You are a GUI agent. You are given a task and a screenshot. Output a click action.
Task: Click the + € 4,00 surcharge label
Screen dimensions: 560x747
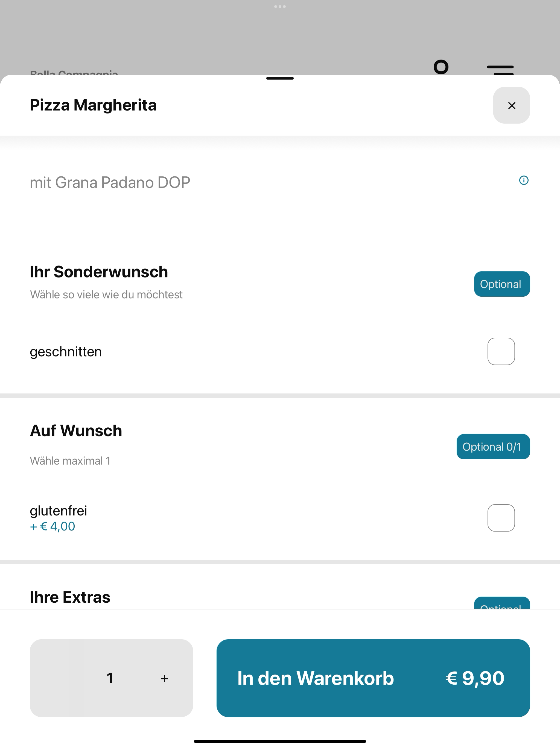[52, 526]
